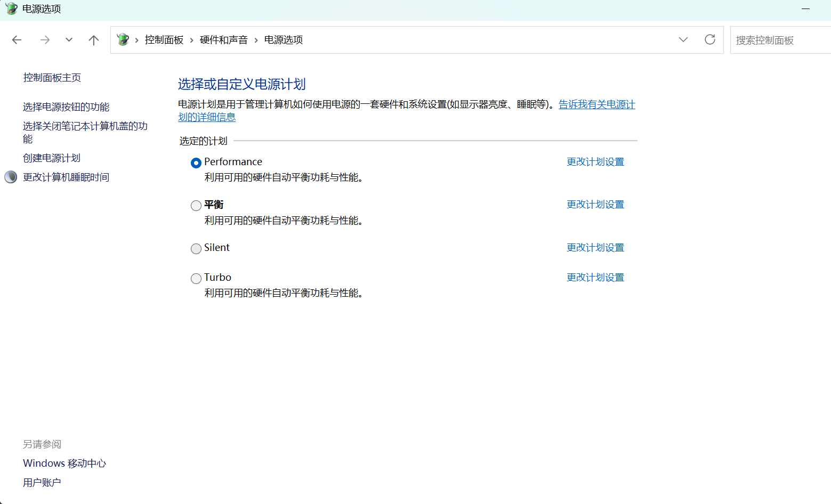
Task: Open 更改计算机睡眠时间 link
Action: [66, 177]
